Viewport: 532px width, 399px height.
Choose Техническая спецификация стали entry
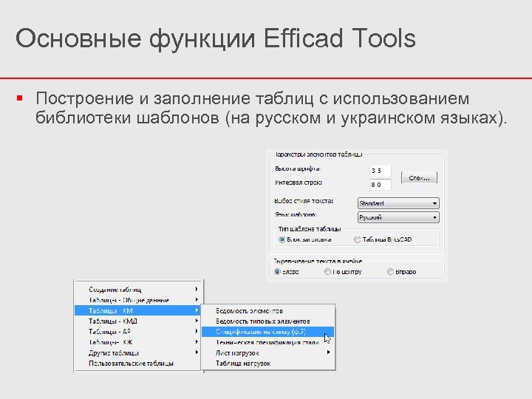[x=268, y=342]
